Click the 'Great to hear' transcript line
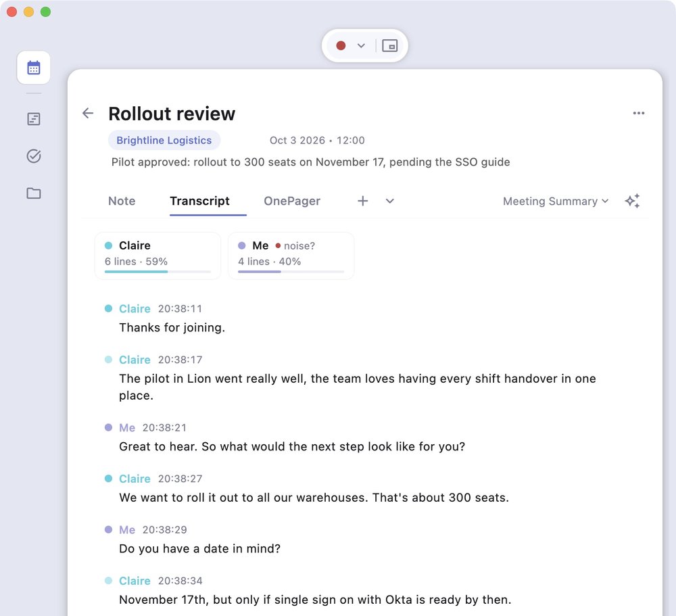This screenshot has height=616, width=676. tap(292, 446)
